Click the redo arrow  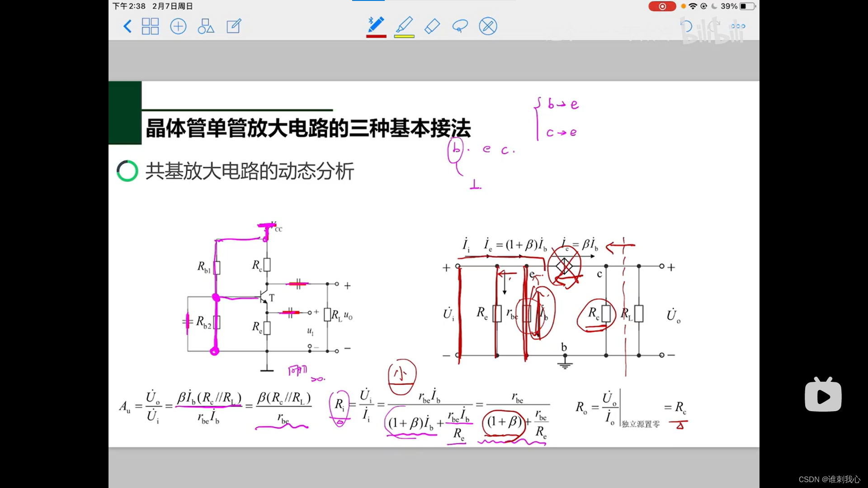coord(714,26)
